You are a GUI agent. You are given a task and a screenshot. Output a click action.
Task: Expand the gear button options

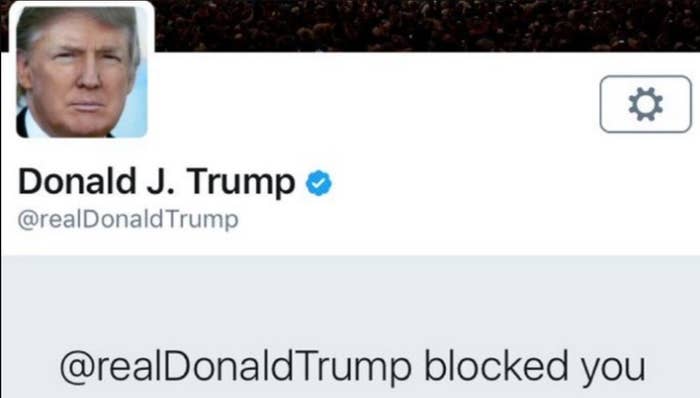click(646, 104)
